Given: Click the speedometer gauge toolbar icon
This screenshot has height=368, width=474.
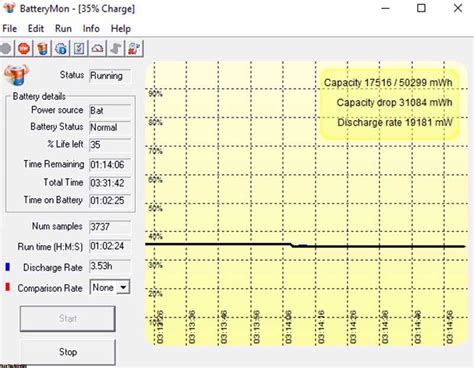Looking at the screenshot, I should [97, 49].
